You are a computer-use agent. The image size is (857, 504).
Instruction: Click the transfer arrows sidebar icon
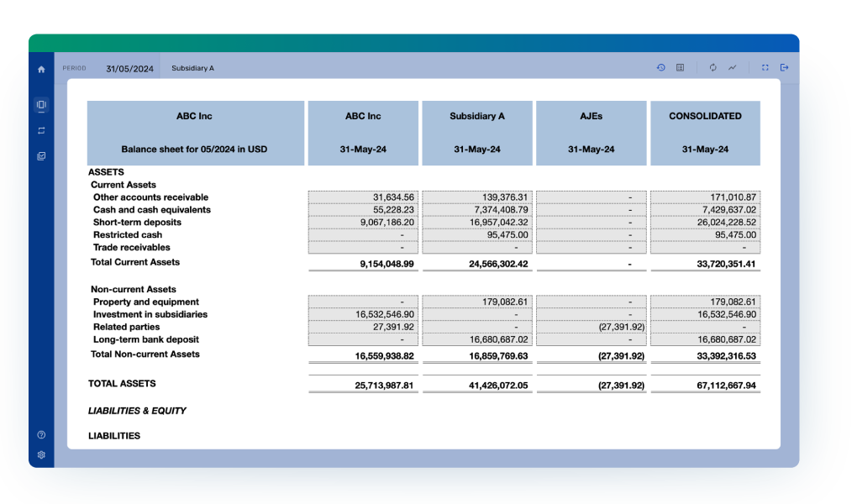point(41,130)
